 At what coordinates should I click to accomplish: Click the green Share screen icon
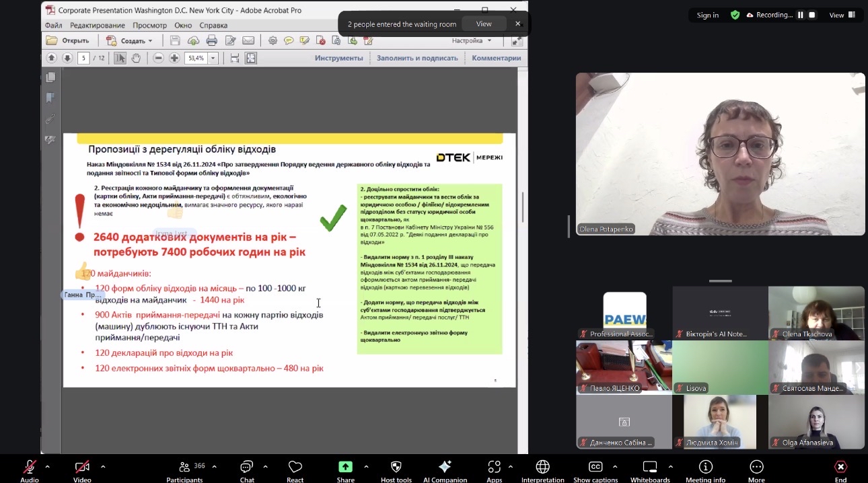[x=345, y=468]
